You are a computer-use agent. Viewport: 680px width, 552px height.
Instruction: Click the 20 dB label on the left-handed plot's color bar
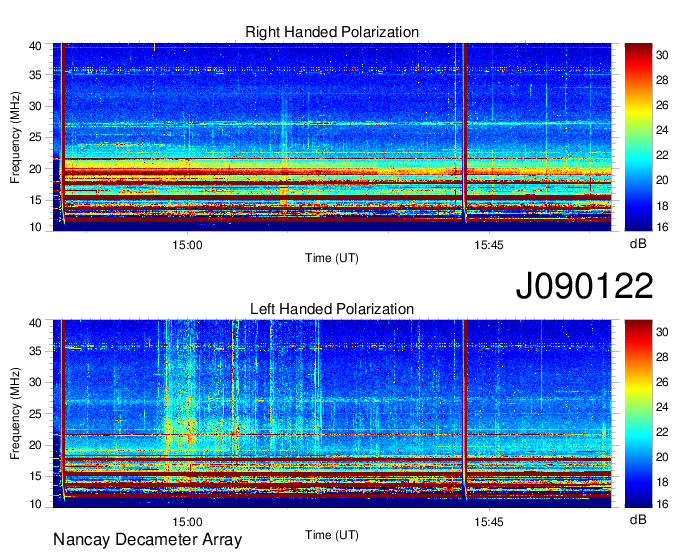tap(662, 457)
